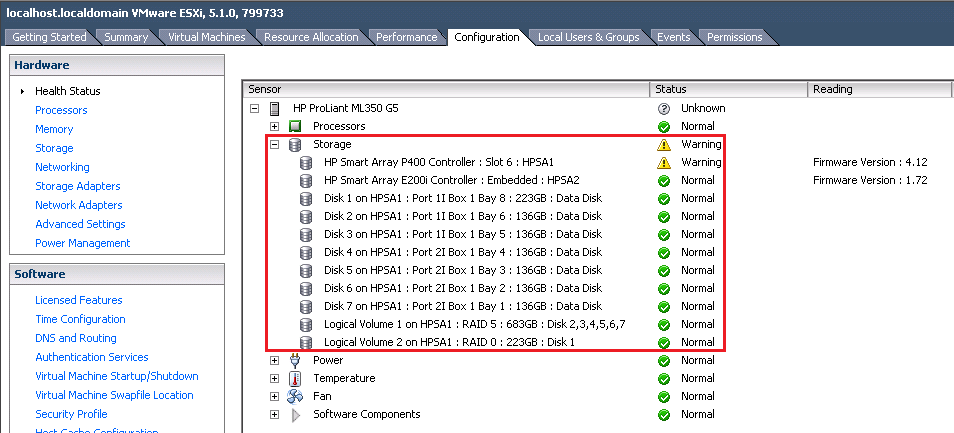
Task: Collapse the HP ProLiant ML350 G5 node
Action: (x=255, y=108)
